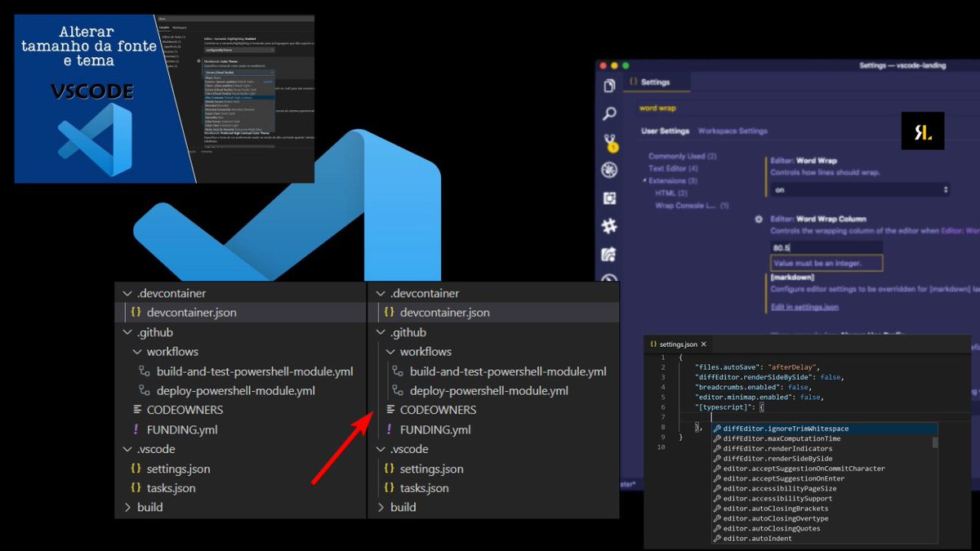Click wrench icon for editor.acceptSuggestionOnEnter suggestion
This screenshot has width=980, height=551.
coord(717,478)
